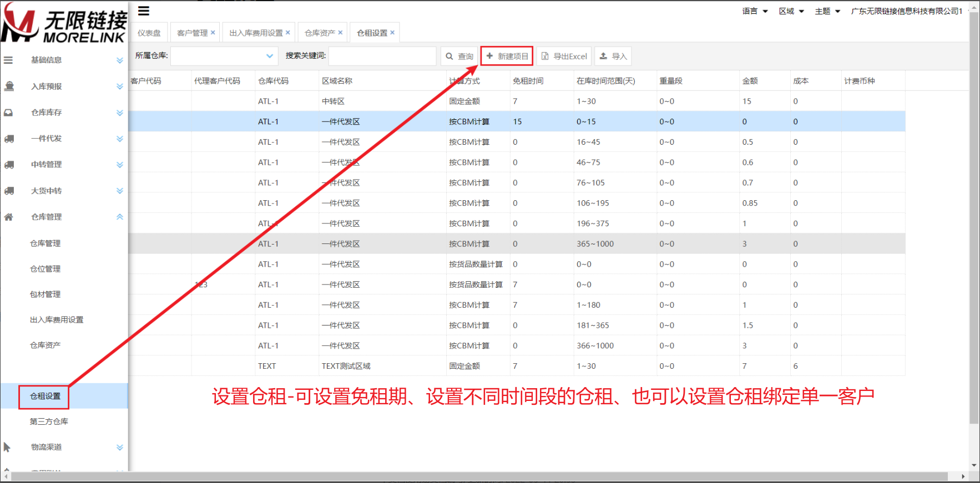The height and width of the screenshot is (483, 980).
Task: Click the 大货中转 truck icon
Action: [x=9, y=191]
